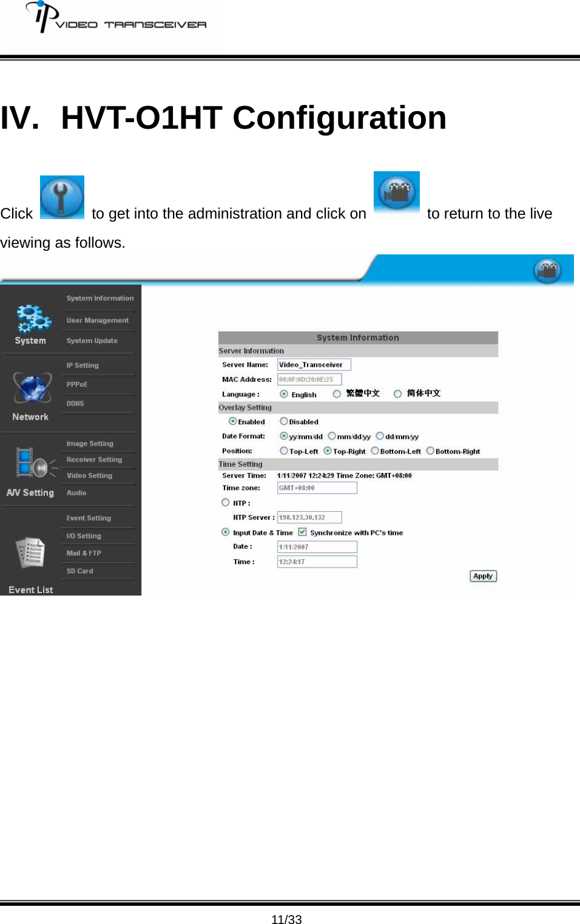Click the System Information panel header

point(358,338)
